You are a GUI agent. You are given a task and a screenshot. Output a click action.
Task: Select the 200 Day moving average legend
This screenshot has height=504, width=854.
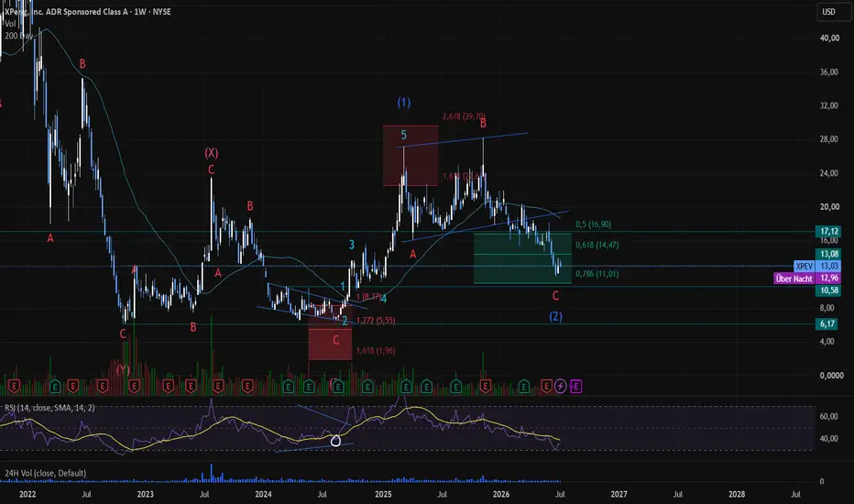(x=18, y=36)
